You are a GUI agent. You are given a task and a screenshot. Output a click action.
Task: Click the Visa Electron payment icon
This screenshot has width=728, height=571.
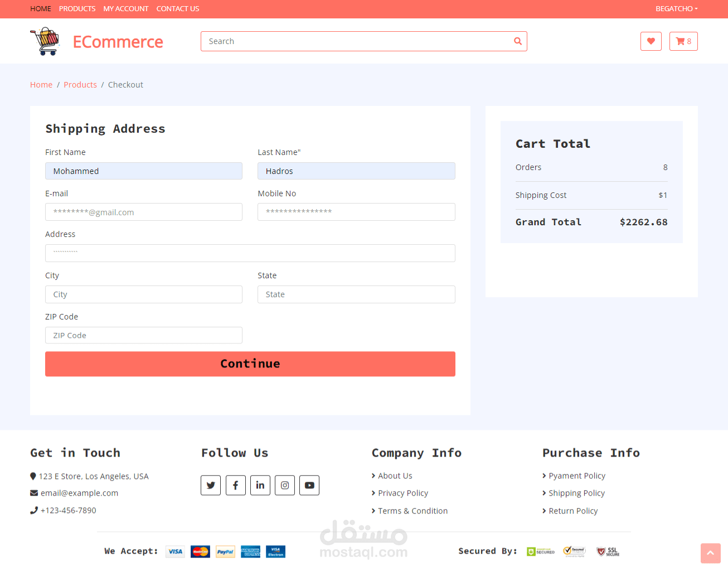(x=275, y=551)
